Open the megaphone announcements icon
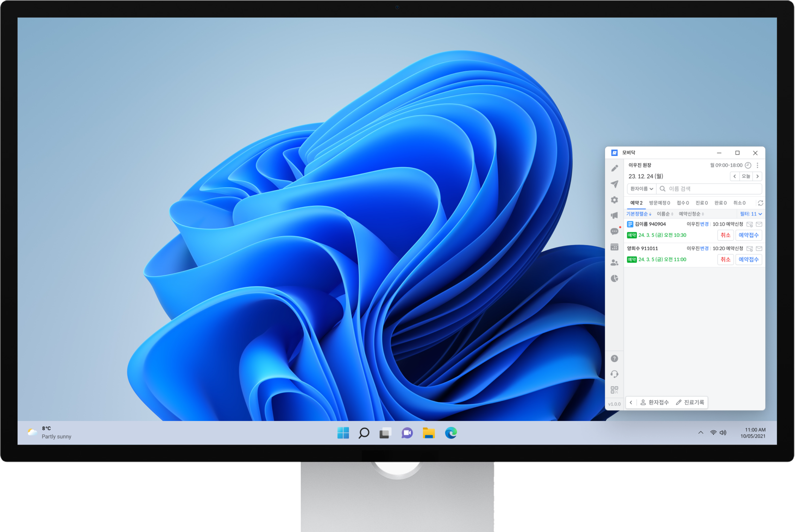 [614, 215]
